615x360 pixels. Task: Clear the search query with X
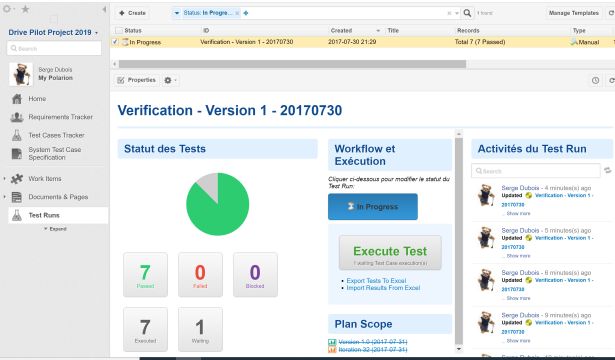[x=449, y=13]
